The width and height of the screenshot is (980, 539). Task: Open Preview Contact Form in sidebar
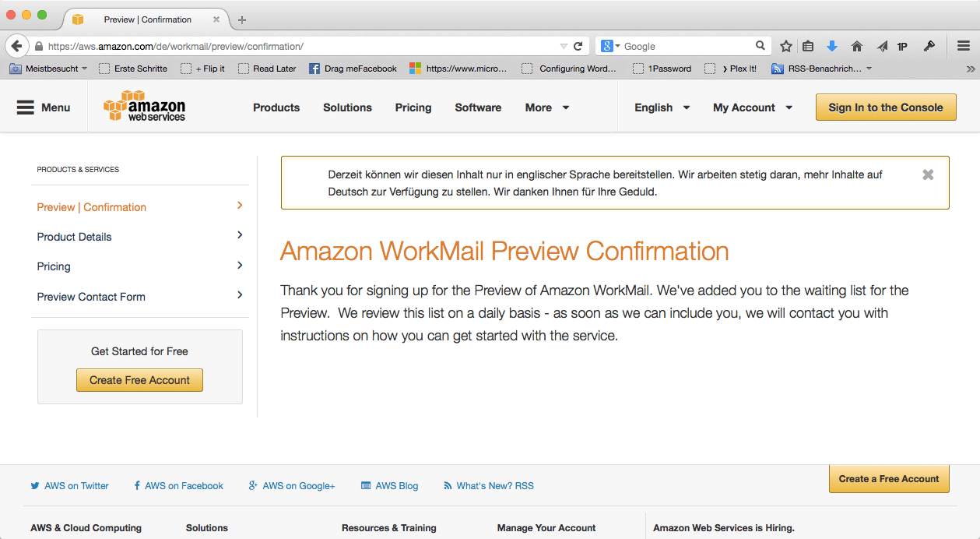[x=140, y=296]
